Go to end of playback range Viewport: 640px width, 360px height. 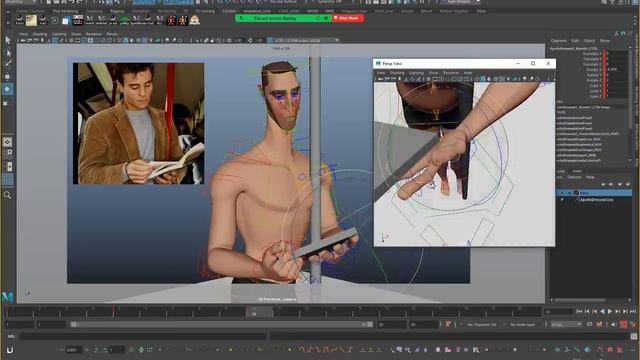point(633,311)
